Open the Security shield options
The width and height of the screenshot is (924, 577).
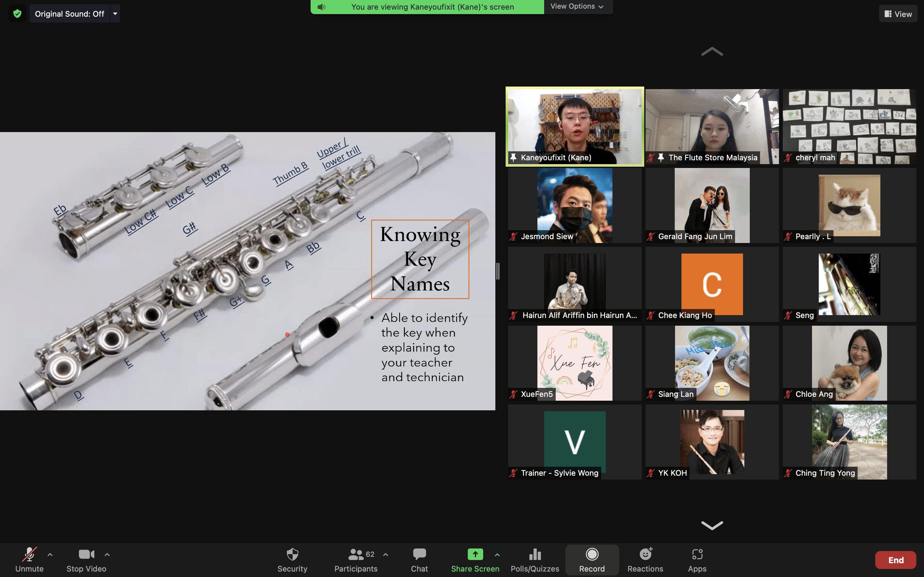point(292,559)
